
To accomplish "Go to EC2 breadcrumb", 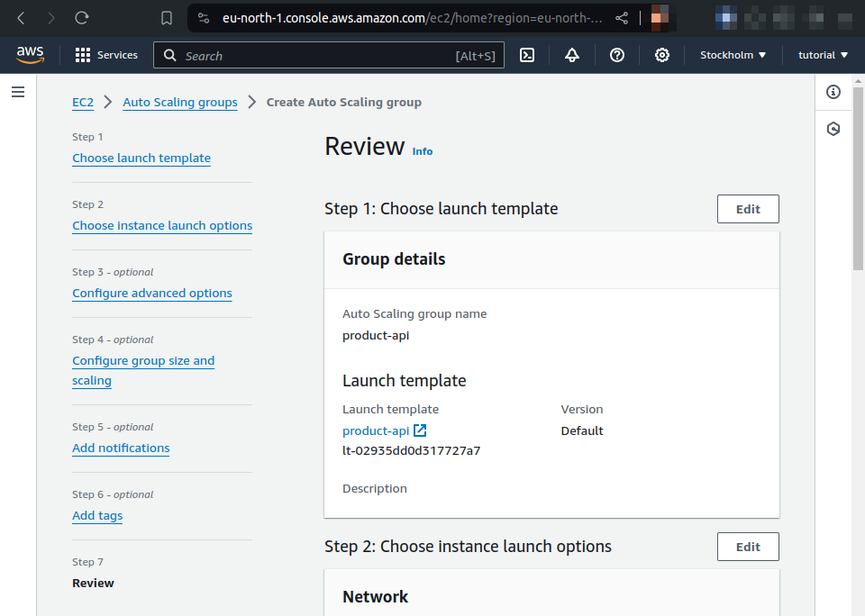I will point(83,103).
